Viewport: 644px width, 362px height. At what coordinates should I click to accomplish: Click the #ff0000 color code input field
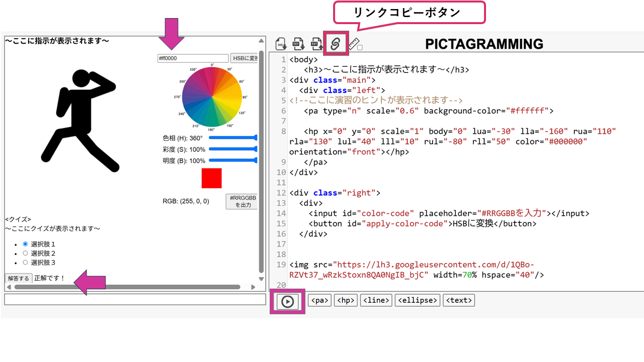point(193,58)
